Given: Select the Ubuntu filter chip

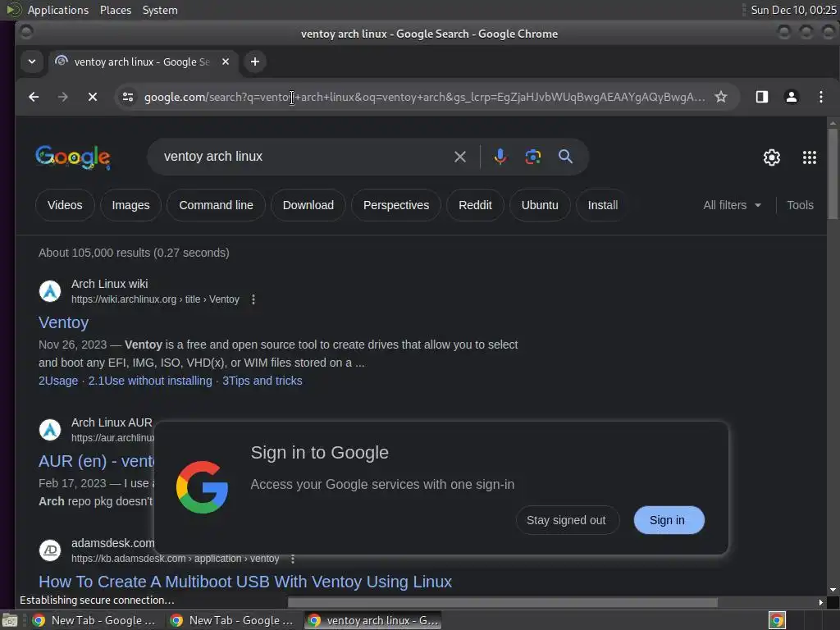Looking at the screenshot, I should (x=540, y=205).
